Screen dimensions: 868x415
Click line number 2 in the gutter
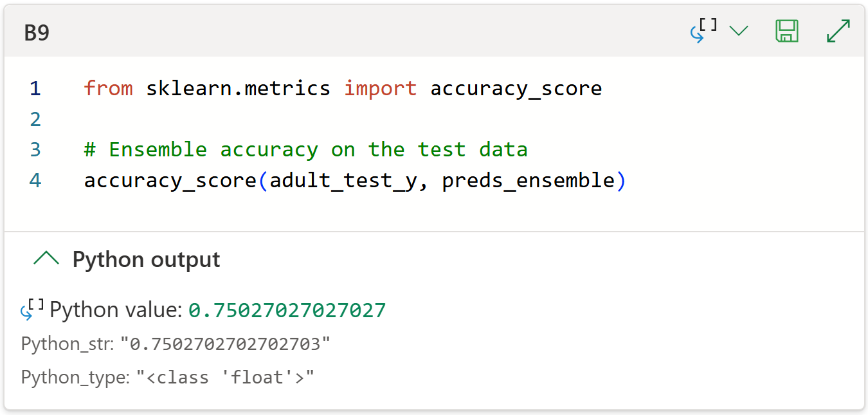(x=35, y=119)
